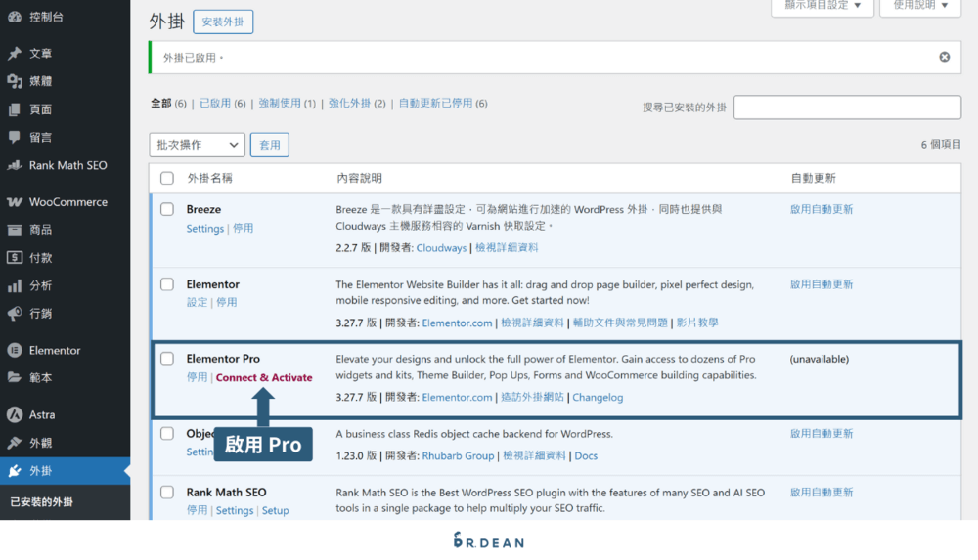This screenshot has height=560, width=978.
Task: Click the 外掛名稱 column header
Action: coord(209,178)
